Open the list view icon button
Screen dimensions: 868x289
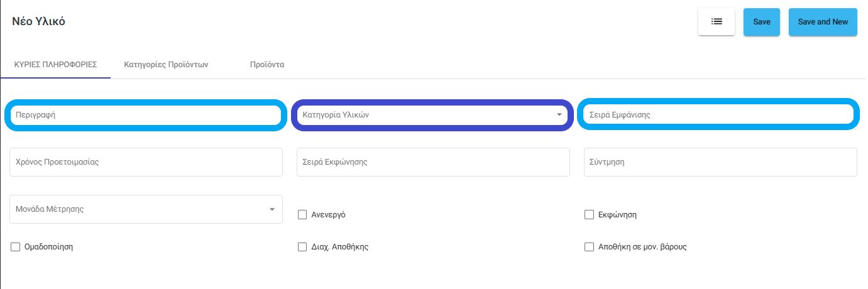[717, 21]
